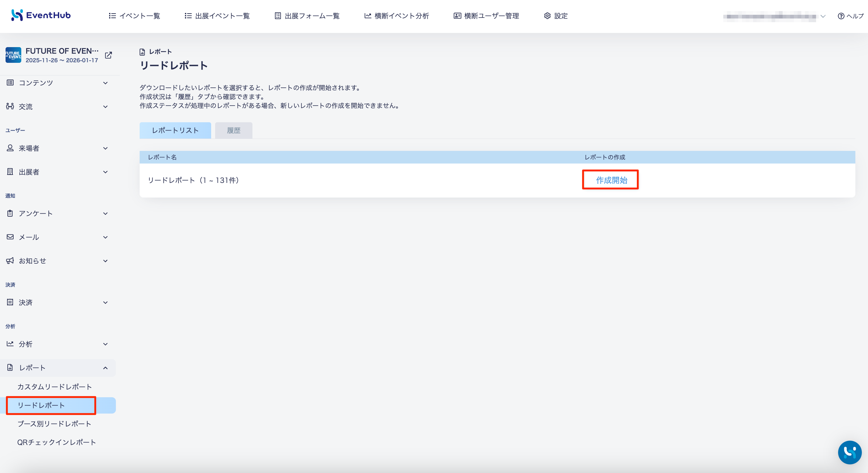Click the リードレポート（1～131件） row text
This screenshot has width=868, height=473.
click(x=193, y=180)
